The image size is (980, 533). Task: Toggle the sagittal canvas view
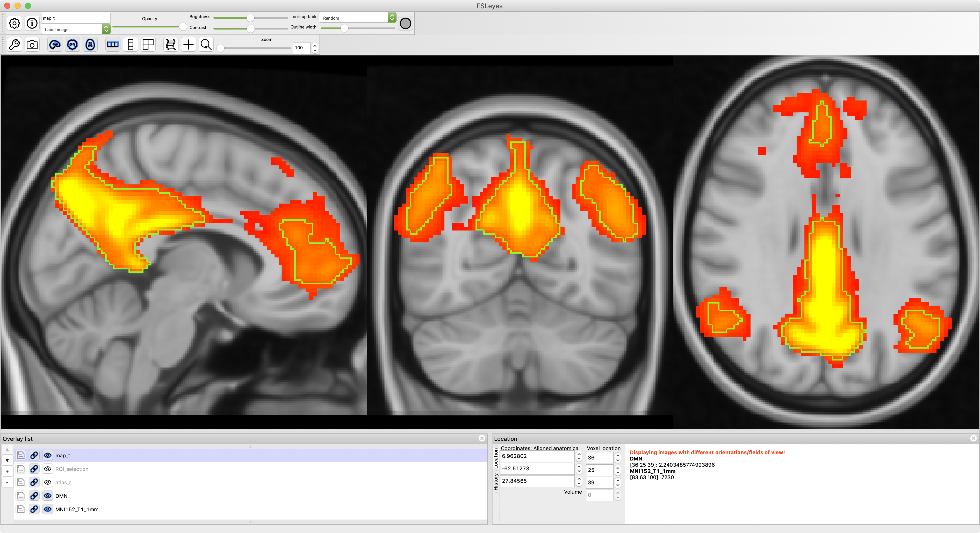pos(55,45)
